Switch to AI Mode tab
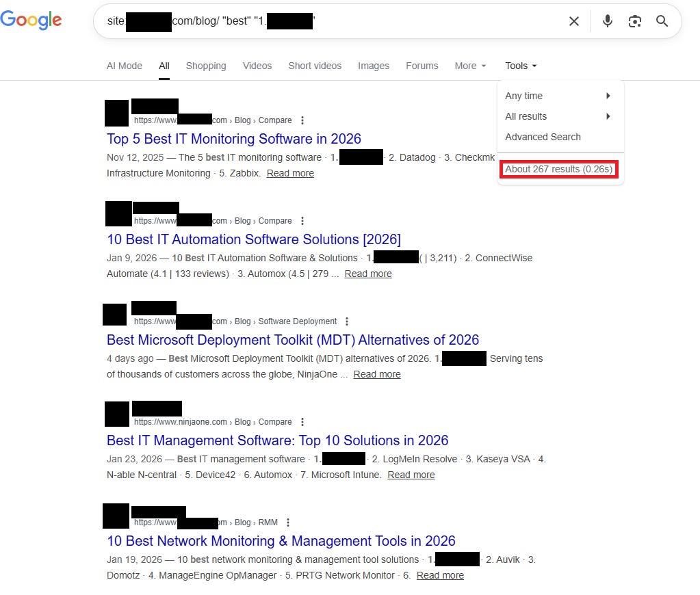This screenshot has height=595, width=700. point(124,66)
